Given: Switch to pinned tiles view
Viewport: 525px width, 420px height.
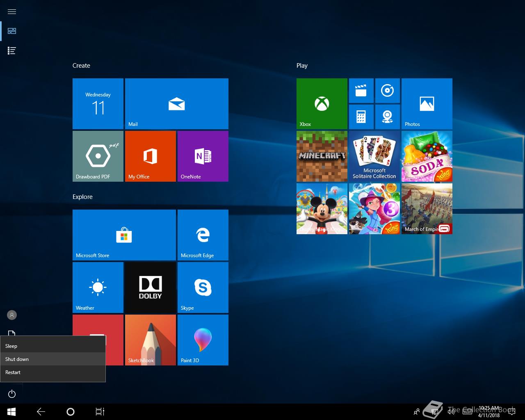Looking at the screenshot, I should 12,31.
